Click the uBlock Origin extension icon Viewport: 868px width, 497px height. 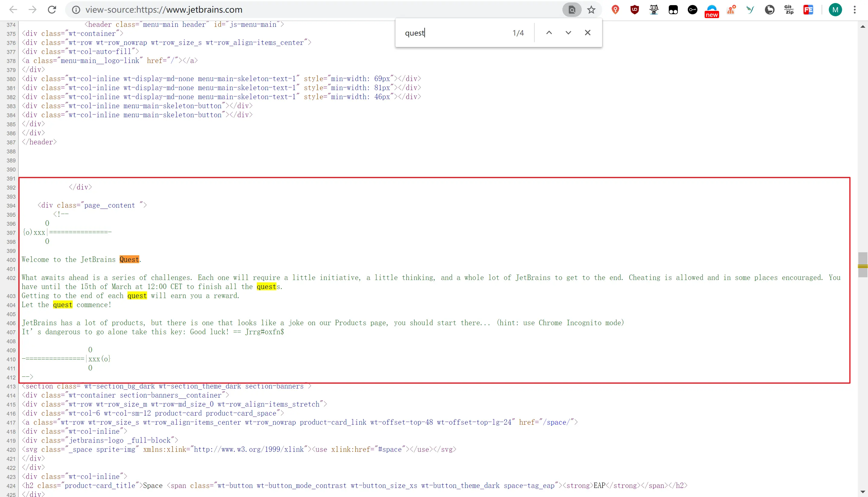pyautogui.click(x=634, y=10)
